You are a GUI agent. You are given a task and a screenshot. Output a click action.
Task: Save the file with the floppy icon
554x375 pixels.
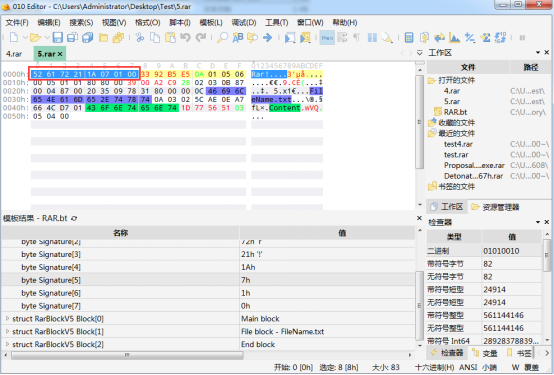57,37
